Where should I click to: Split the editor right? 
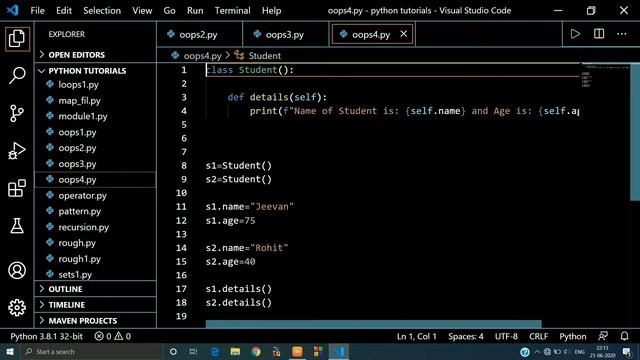click(x=599, y=34)
